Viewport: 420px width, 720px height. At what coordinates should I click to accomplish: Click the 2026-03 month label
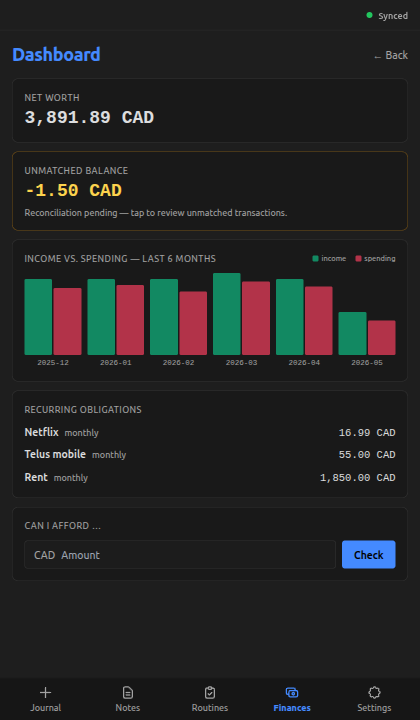coord(241,363)
